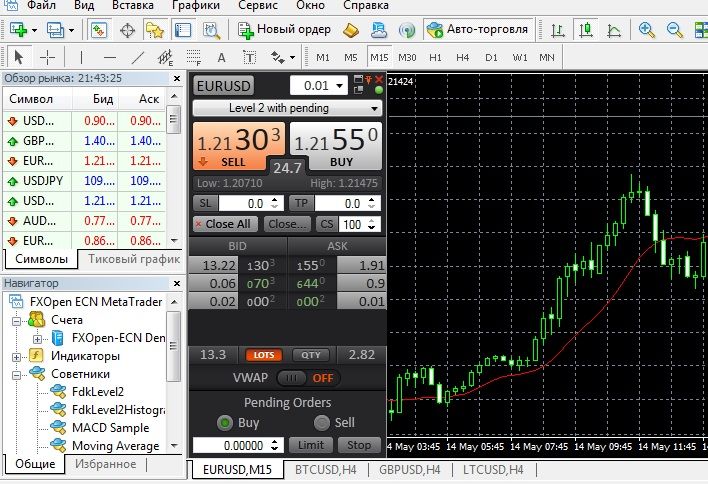This screenshot has height=484, width=708.
Task: Open the new chart dropdown arrow
Action: [34, 31]
